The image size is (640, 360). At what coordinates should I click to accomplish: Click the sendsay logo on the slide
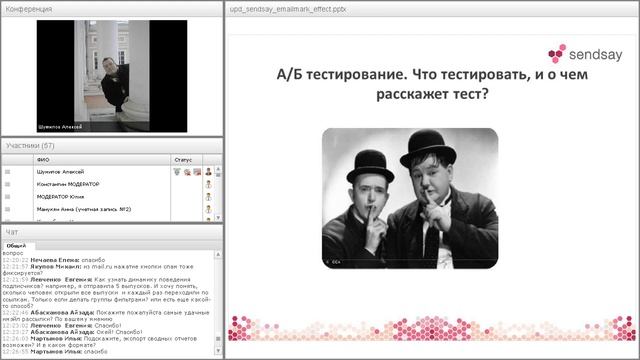click(x=585, y=54)
